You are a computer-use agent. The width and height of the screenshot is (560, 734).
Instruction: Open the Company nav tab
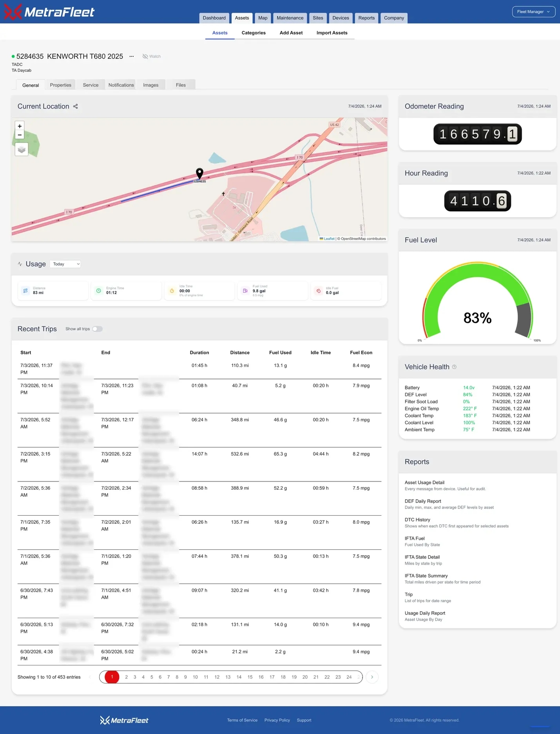click(x=394, y=18)
